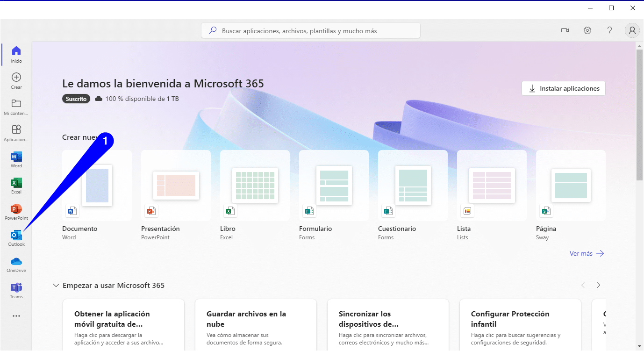The width and height of the screenshot is (644, 351).
Task: Click Instalar aplicaciones button
Action: pos(564,88)
